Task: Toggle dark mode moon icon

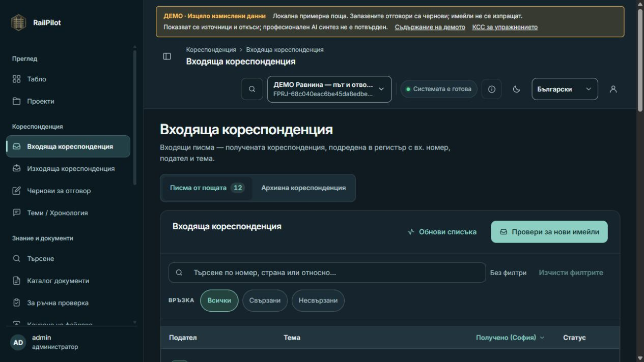Action: click(x=517, y=89)
